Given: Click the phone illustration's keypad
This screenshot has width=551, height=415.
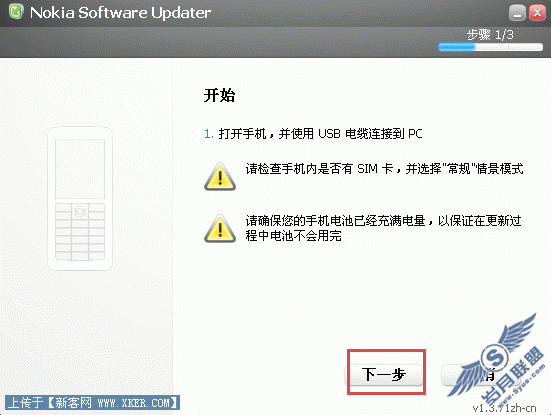Looking at the screenshot, I should tap(80, 232).
